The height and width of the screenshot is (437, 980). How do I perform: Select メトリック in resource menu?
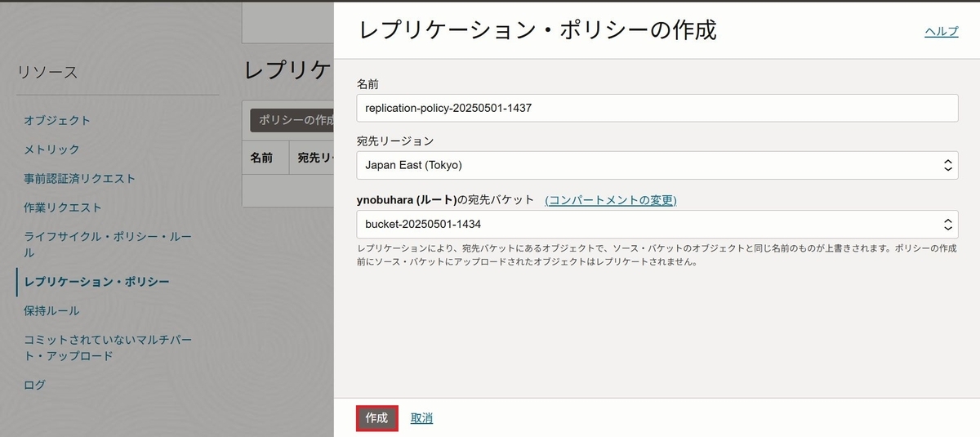coord(51,149)
